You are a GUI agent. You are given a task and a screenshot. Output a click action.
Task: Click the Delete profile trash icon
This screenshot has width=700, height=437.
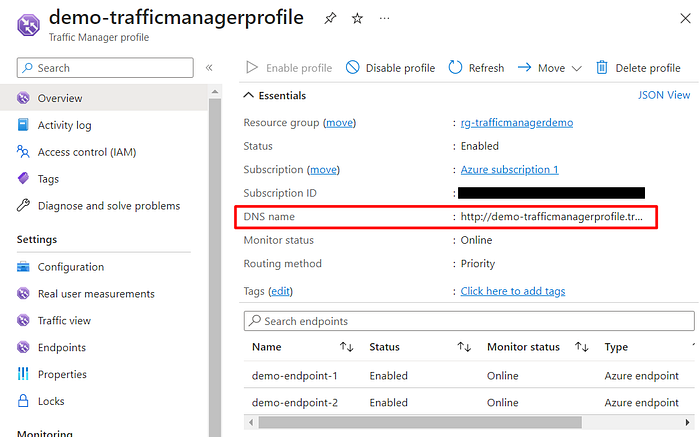click(602, 67)
